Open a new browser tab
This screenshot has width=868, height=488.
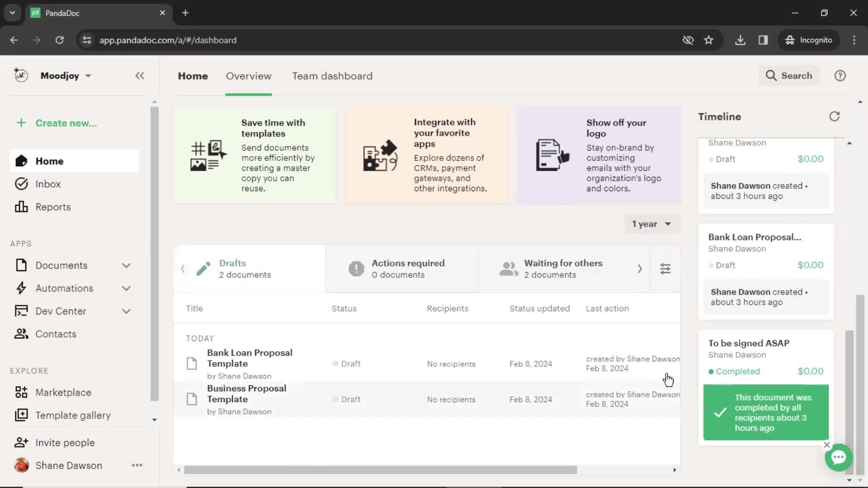tap(185, 13)
